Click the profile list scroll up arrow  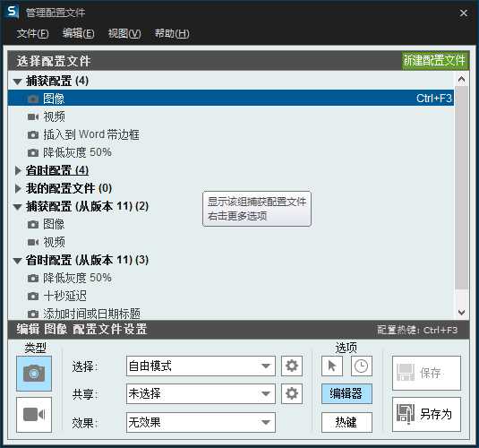pyautogui.click(x=462, y=80)
